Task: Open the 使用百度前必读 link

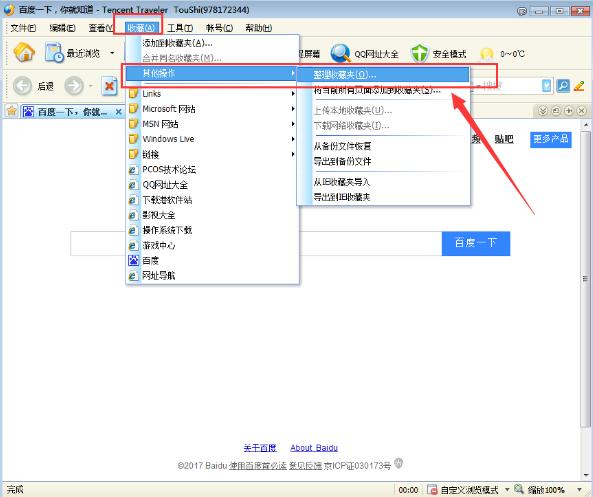Action: (x=258, y=466)
